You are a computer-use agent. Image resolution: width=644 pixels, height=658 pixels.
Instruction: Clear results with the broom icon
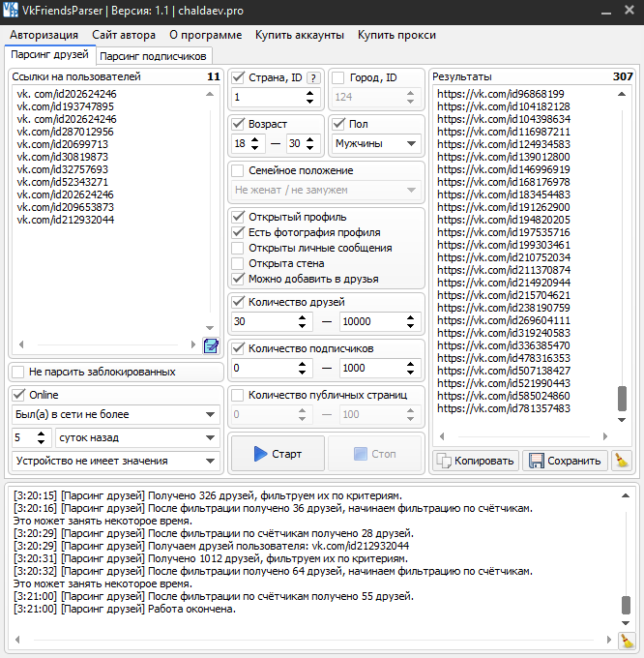(622, 461)
